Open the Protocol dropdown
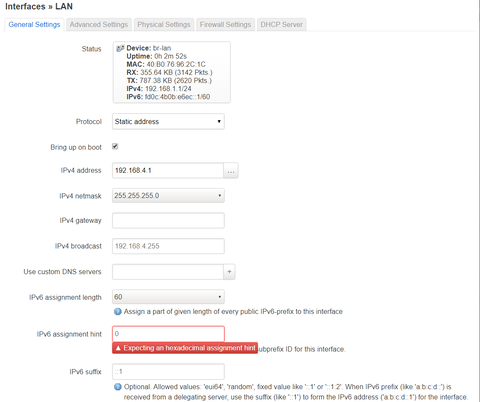The height and width of the screenshot is (402, 480). click(x=168, y=122)
